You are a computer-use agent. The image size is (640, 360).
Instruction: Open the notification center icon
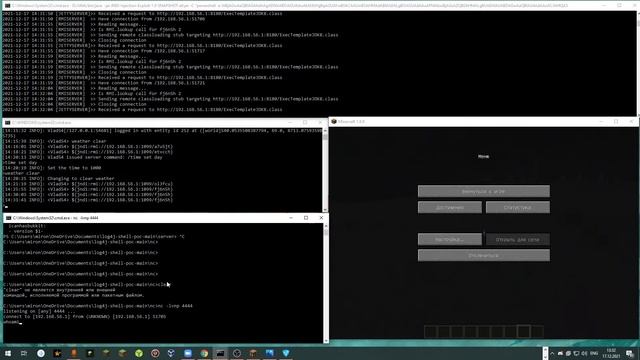[x=630, y=353]
